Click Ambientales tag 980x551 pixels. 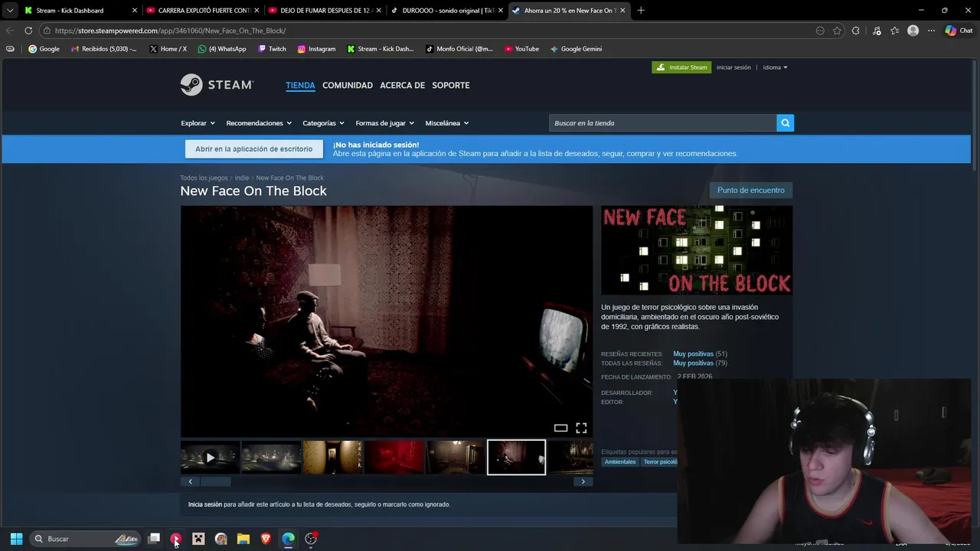[620, 462]
